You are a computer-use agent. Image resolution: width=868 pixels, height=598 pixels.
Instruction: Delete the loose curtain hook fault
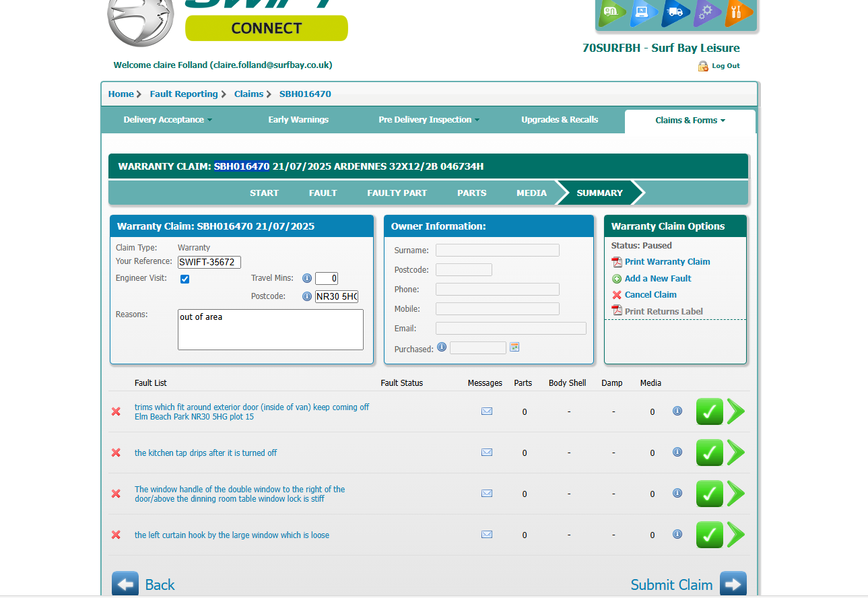[x=116, y=535]
